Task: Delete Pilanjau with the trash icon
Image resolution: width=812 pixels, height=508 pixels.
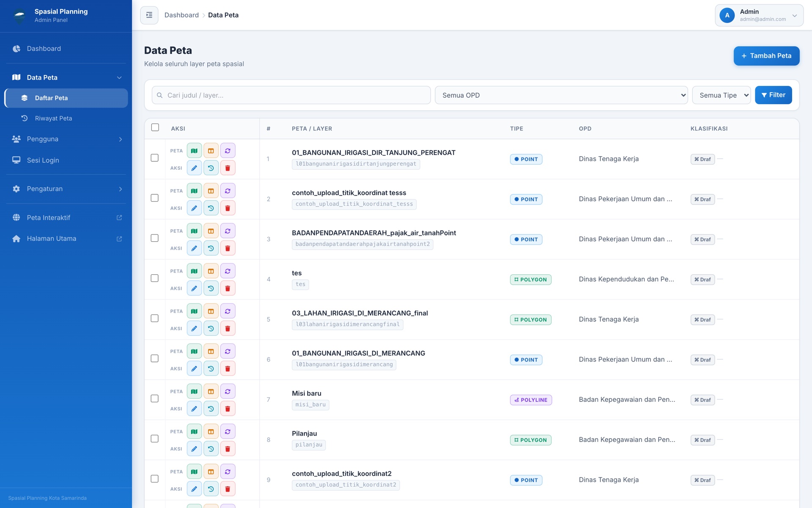Action: [x=228, y=449]
